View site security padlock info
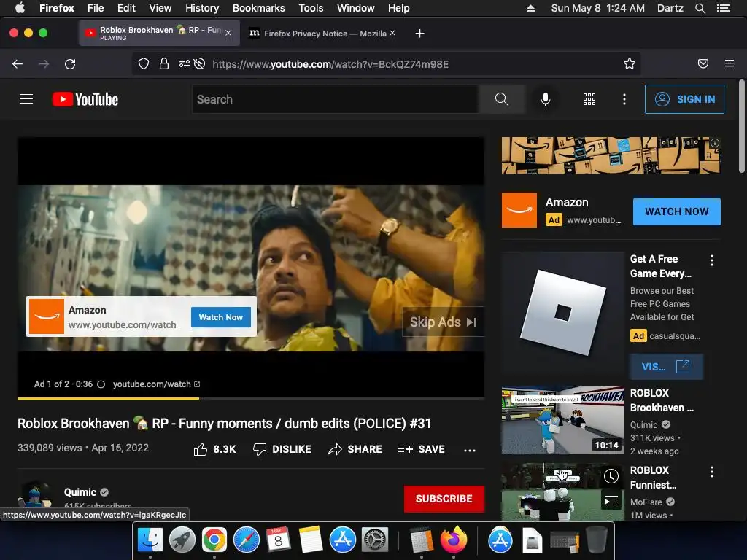Screen dimensions: 747x560 [x=164, y=64]
